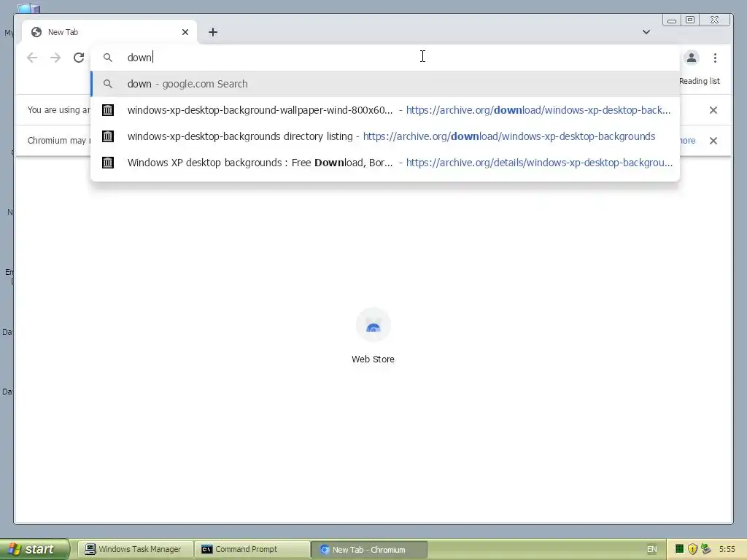Click the archive.org icon of wallpaper-wind row
This screenshot has height=560, width=747.
click(108, 110)
